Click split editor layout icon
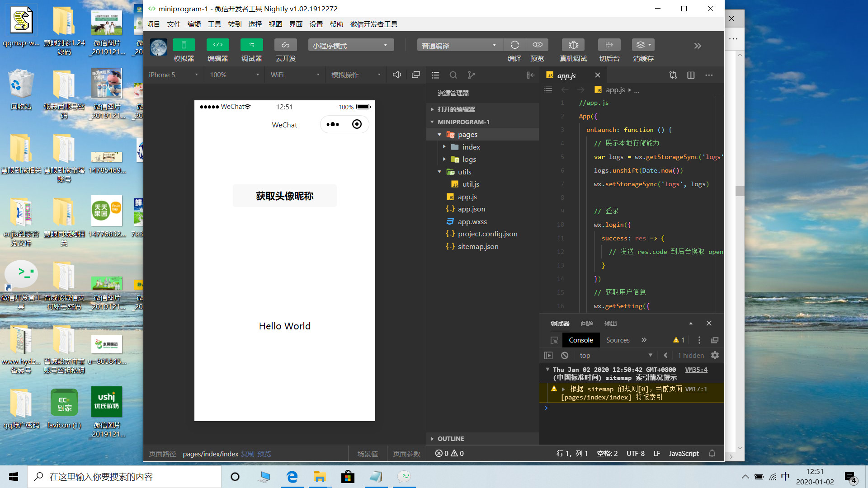 pyautogui.click(x=690, y=75)
